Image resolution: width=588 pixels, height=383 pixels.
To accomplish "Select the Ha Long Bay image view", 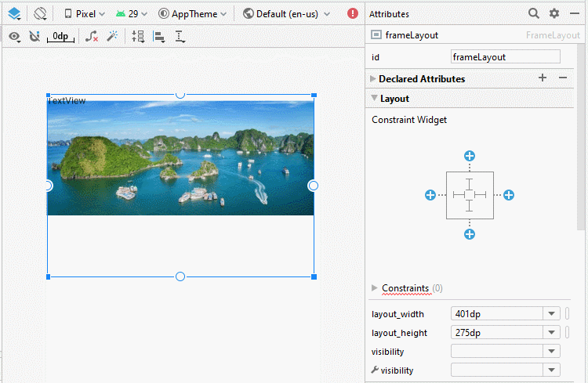I will (180, 158).
